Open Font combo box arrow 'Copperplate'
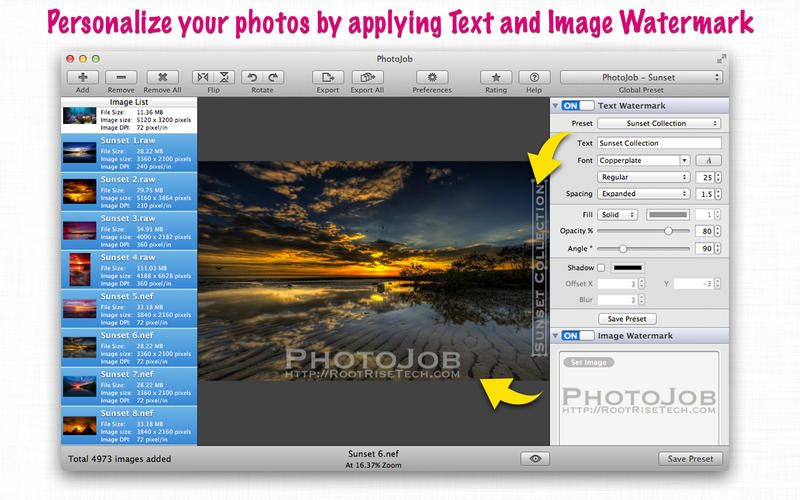Viewport: 800px width, 500px height. pyautogui.click(x=684, y=160)
